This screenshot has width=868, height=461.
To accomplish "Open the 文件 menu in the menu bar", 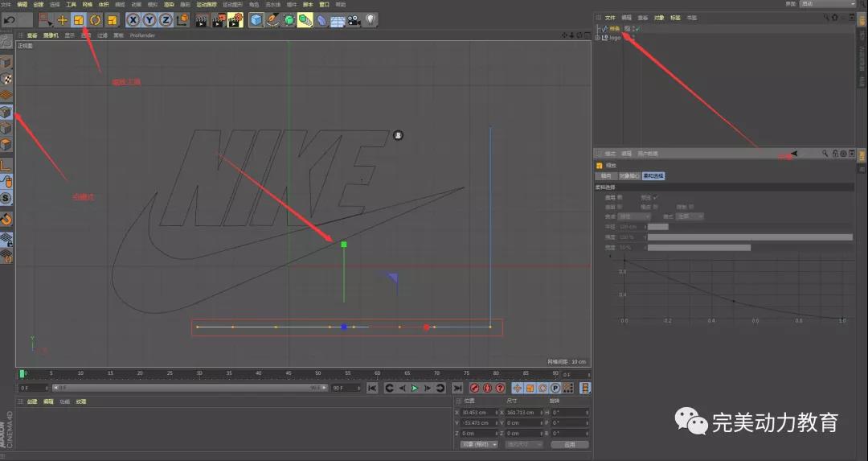I will (6, 4).
